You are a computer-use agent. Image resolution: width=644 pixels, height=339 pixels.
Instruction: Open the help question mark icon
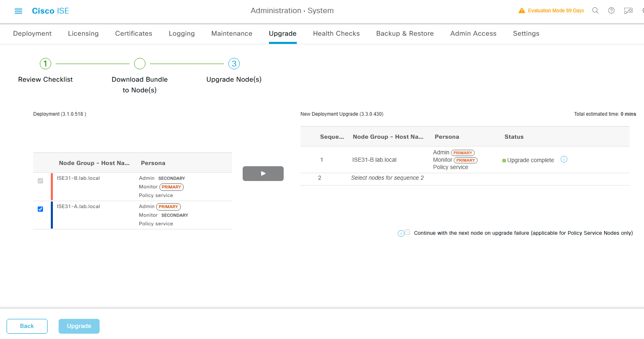(x=611, y=11)
